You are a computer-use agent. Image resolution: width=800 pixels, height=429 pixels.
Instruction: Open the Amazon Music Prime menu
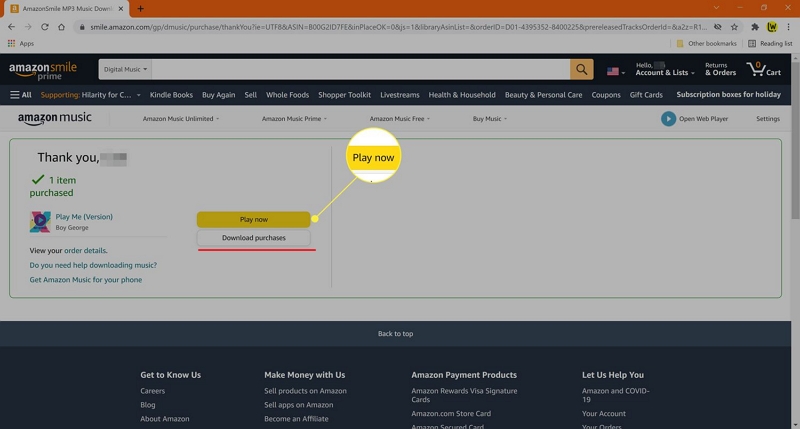tap(294, 119)
